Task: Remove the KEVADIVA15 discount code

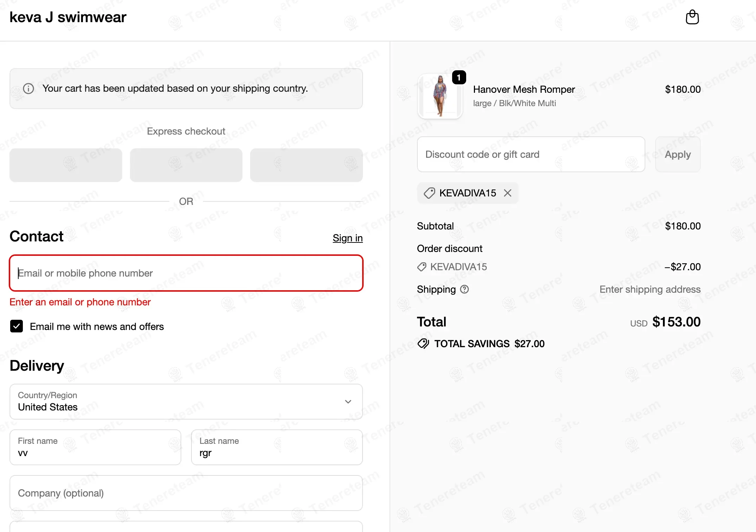Action: (x=507, y=193)
